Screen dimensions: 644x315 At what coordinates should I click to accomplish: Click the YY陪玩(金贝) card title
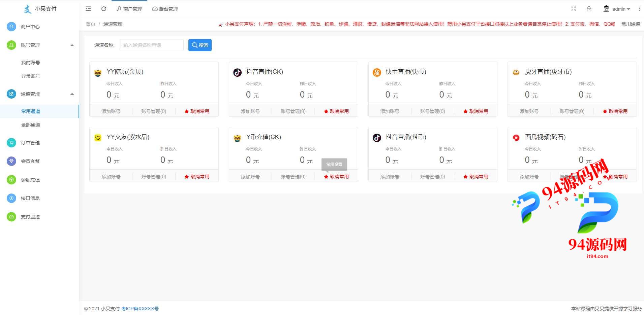point(125,72)
